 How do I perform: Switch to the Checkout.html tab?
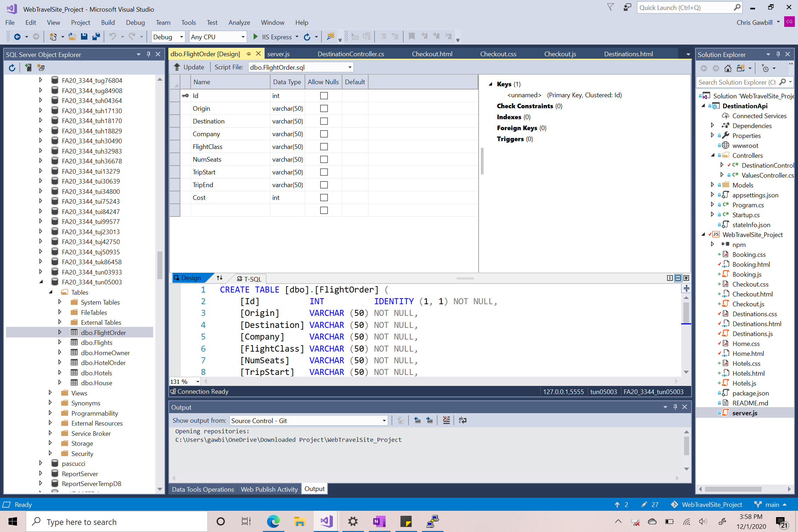click(x=432, y=54)
